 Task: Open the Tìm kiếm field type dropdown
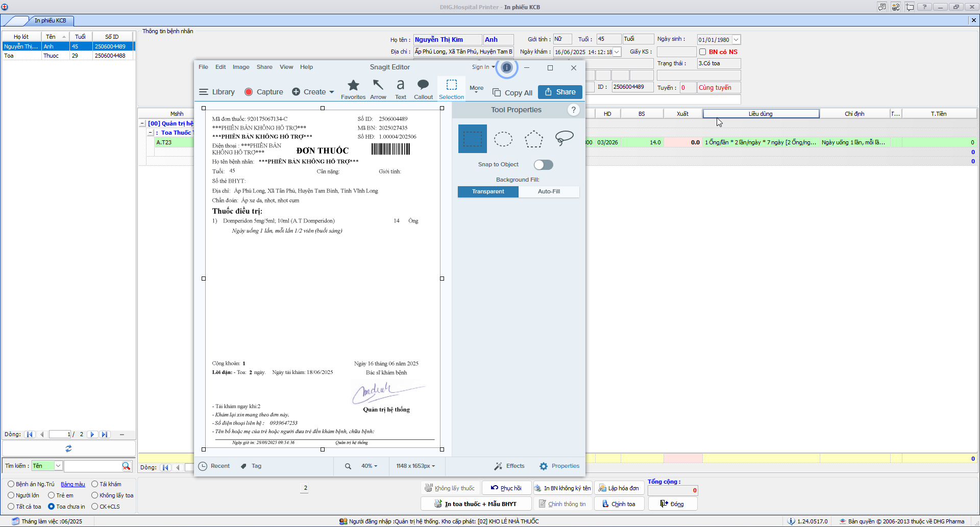58,466
